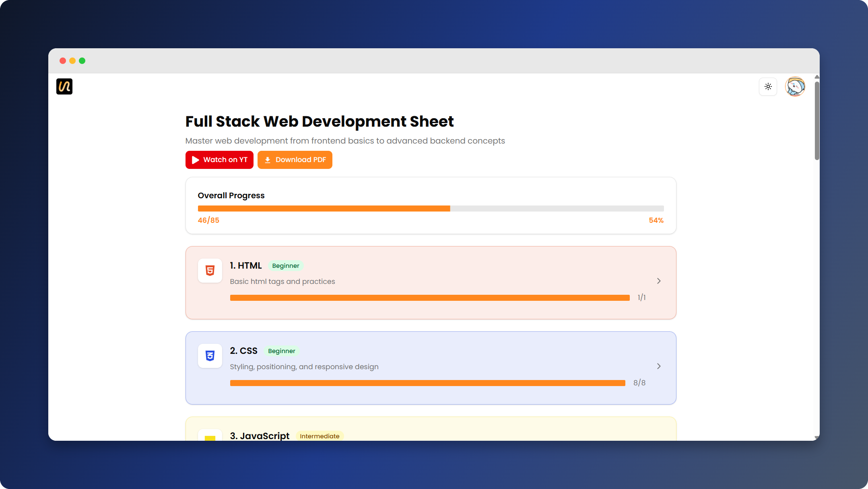The width and height of the screenshot is (868, 489).
Task: Click the Beginner badge next to HTML
Action: 286,266
